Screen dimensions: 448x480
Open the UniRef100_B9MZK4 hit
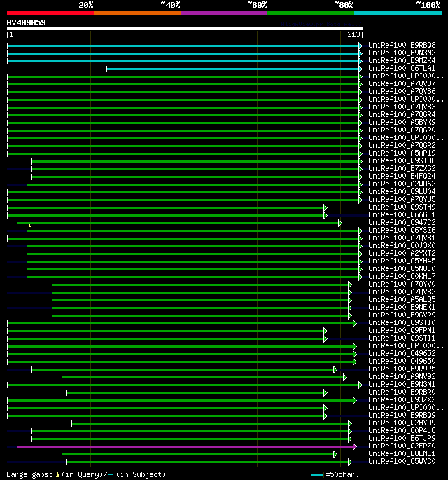(402, 60)
